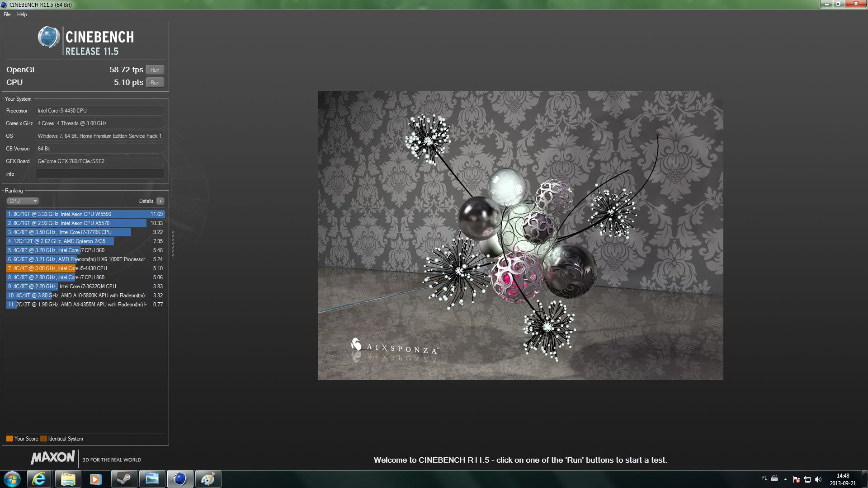Switch to Steam in the taskbar
The height and width of the screenshot is (488, 868).
point(124,479)
